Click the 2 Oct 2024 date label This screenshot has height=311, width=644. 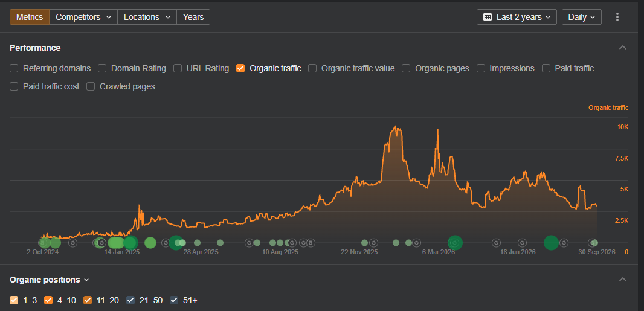tap(43, 252)
